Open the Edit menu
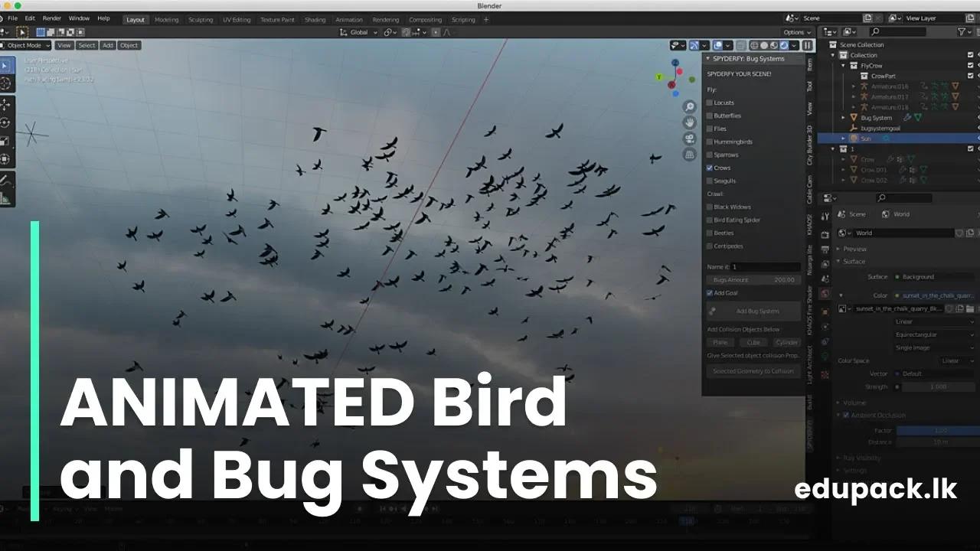 coord(28,18)
